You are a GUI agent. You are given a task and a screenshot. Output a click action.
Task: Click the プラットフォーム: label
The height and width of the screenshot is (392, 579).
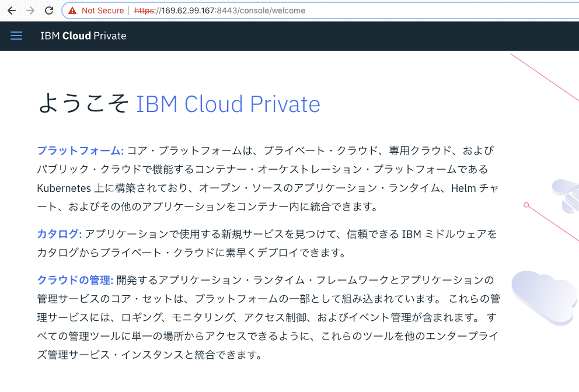[x=81, y=150]
